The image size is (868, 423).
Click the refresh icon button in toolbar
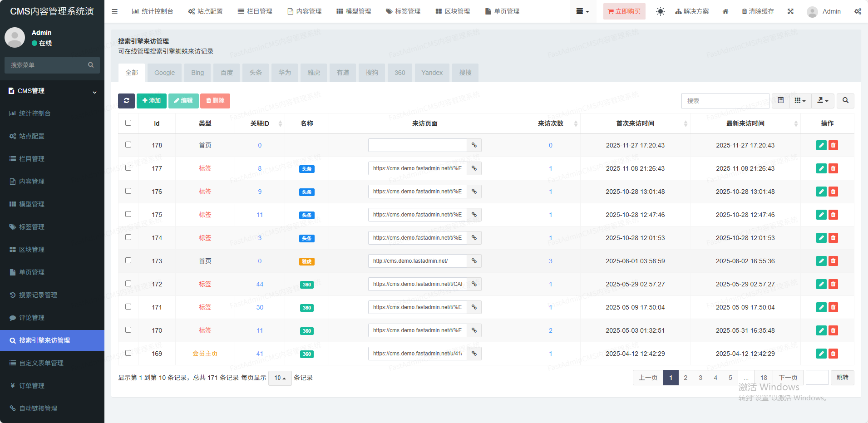[x=126, y=101]
